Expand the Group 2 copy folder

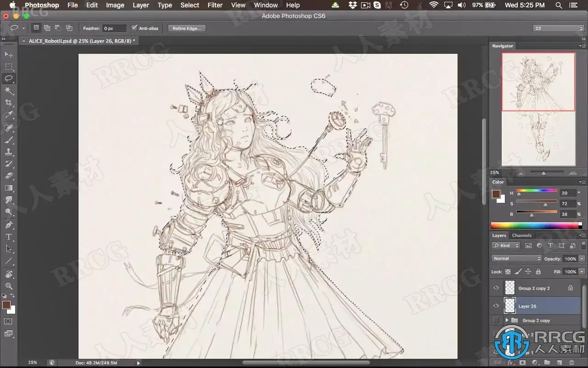coord(507,320)
